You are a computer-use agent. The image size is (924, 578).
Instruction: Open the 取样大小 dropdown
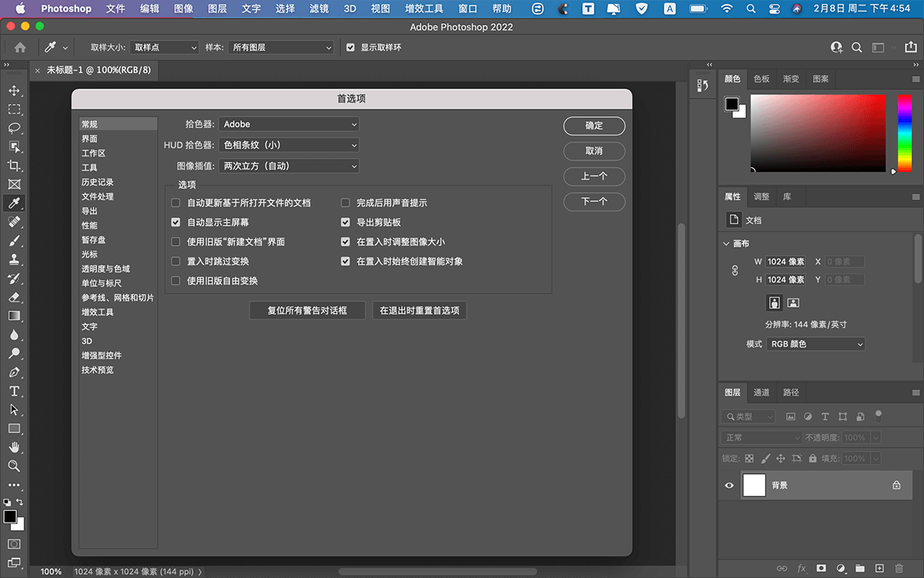click(165, 47)
